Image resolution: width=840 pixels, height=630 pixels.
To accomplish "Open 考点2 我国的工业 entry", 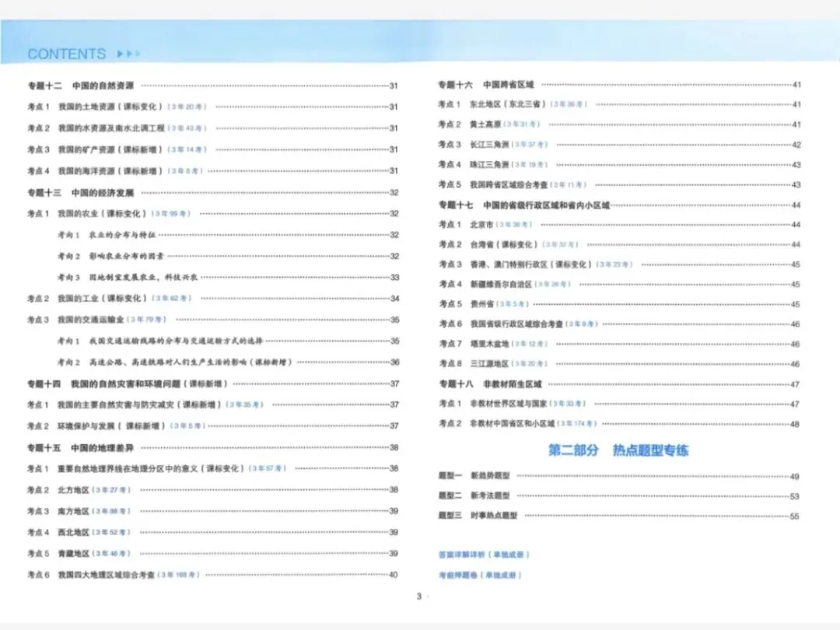I will pyautogui.click(x=93, y=297).
